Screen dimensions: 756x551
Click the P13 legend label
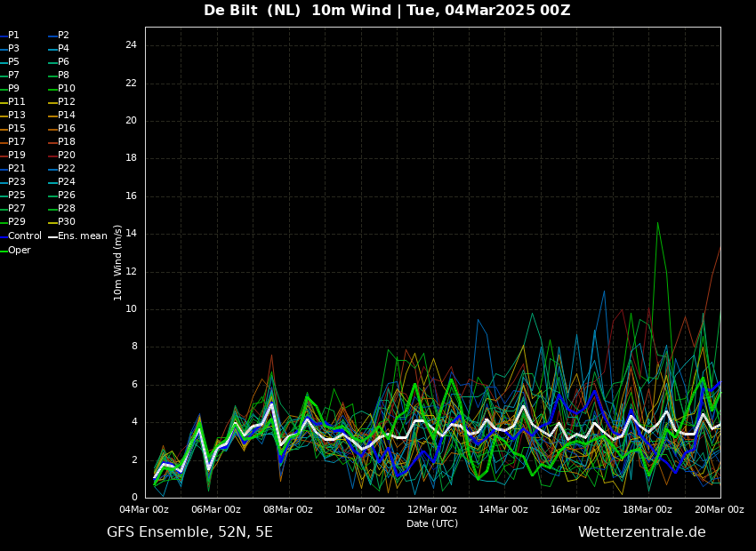16,116
